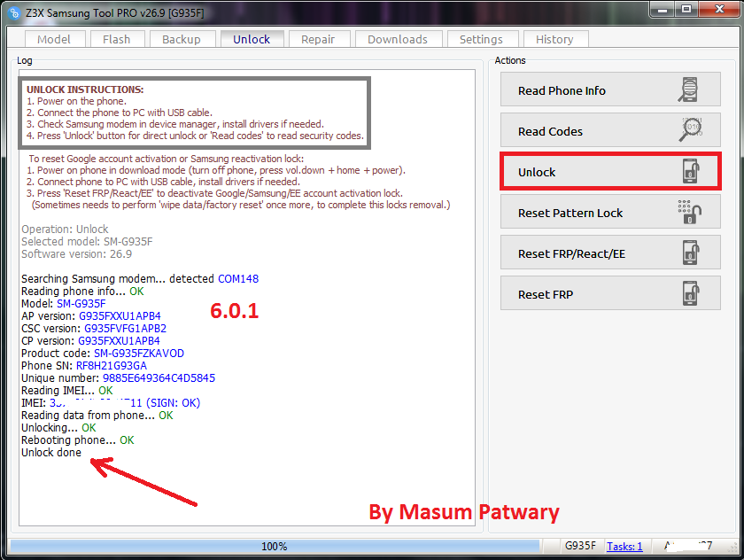The width and height of the screenshot is (744, 560).
Task: Click the phone-lock icon on Reset FRP
Action: tap(692, 293)
